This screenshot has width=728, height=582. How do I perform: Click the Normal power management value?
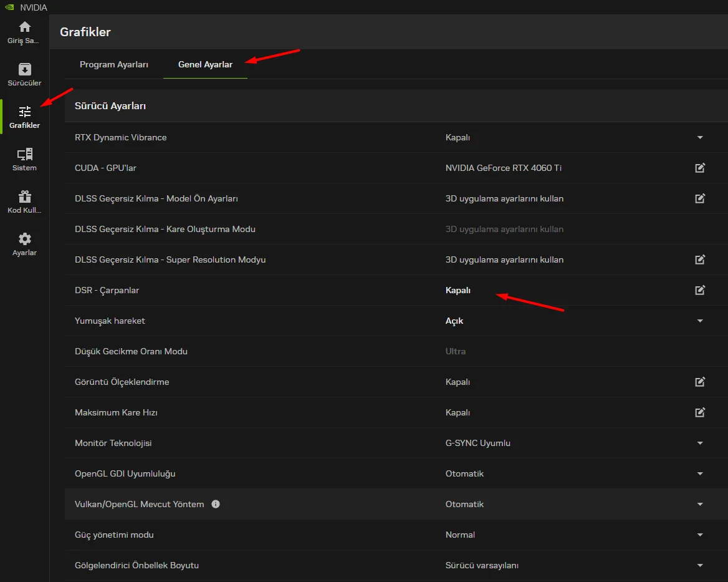coord(460,535)
